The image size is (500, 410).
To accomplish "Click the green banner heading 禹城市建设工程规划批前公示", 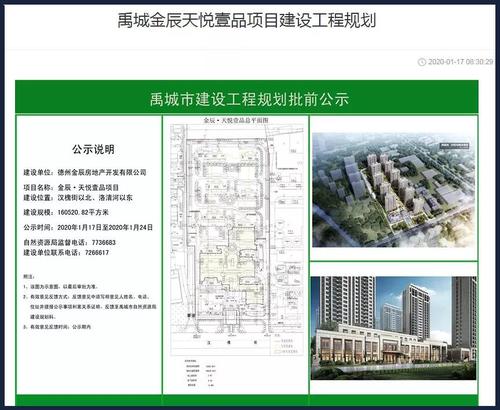I will coord(249,99).
